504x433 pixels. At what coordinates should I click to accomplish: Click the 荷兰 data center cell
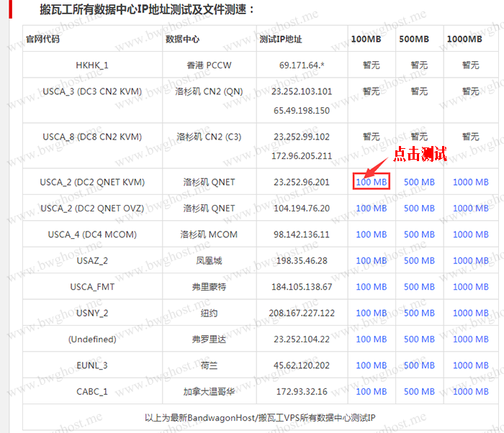point(209,365)
